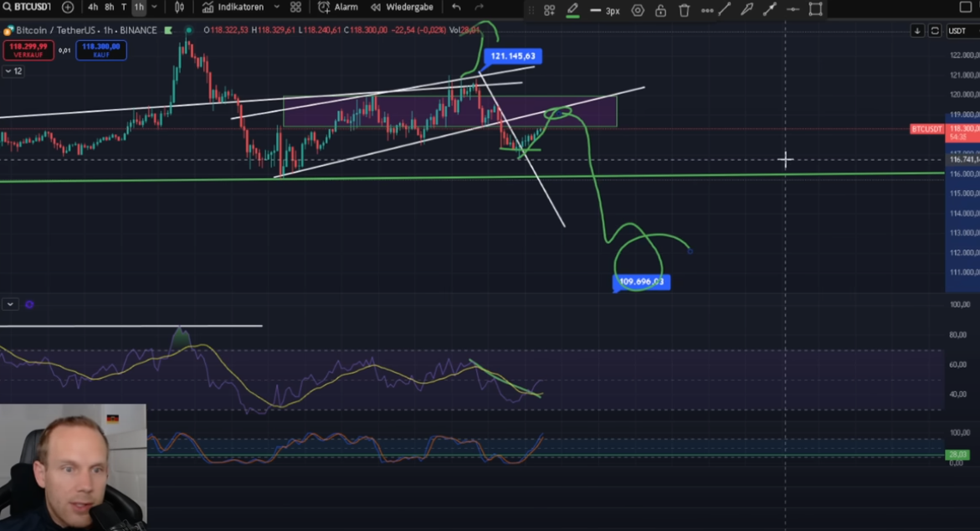Select the trend line tool
This screenshot has height=531, width=980.
pos(725,9)
